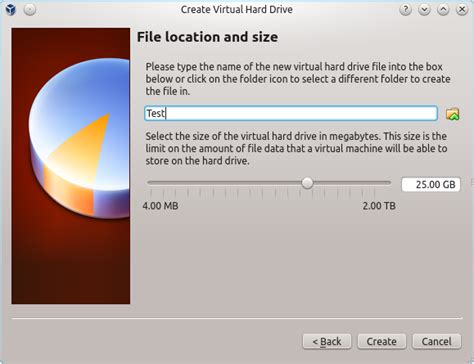This screenshot has width=474, height=364.
Task: Open the help question mark button
Action: point(405,10)
